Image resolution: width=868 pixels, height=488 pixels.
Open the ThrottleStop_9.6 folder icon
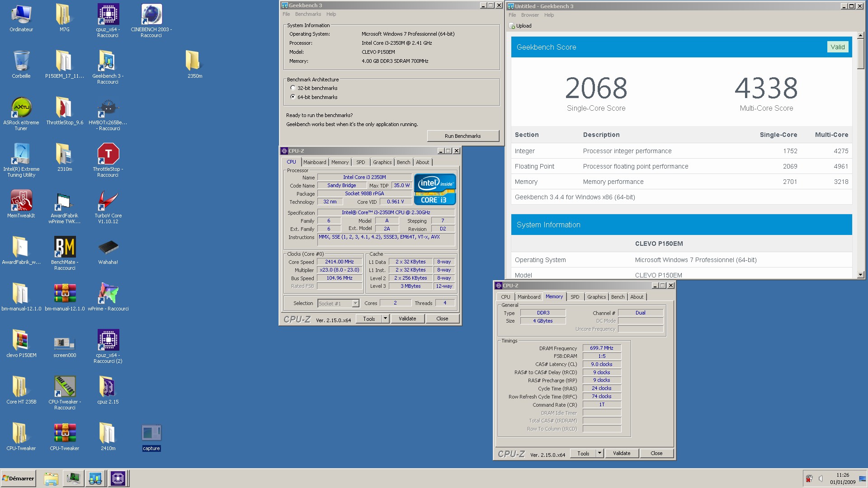point(65,108)
